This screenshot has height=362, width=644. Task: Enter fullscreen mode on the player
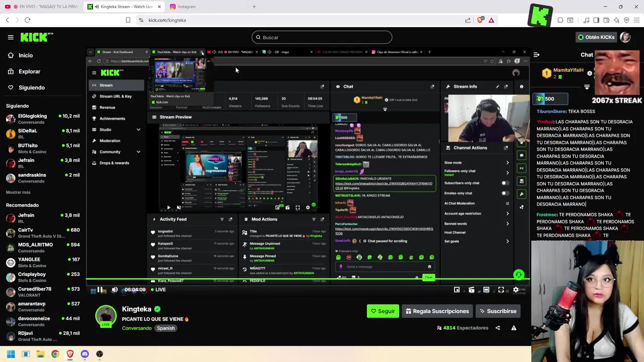coord(501,290)
